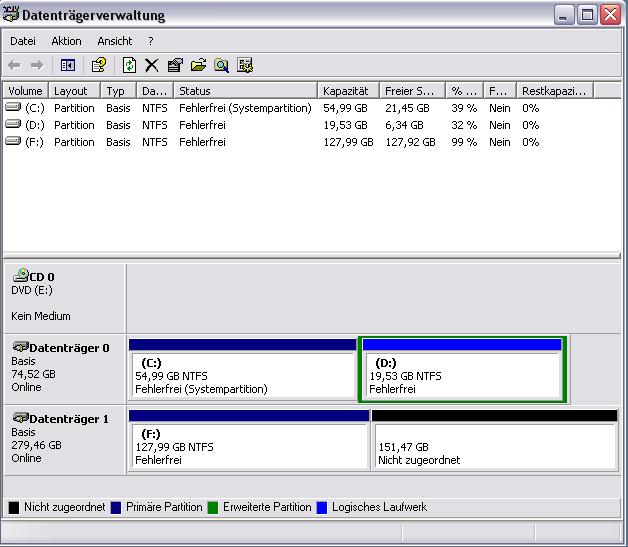
Task: Click the green Erweiterte Partition legend swatch
Action: [x=213, y=507]
